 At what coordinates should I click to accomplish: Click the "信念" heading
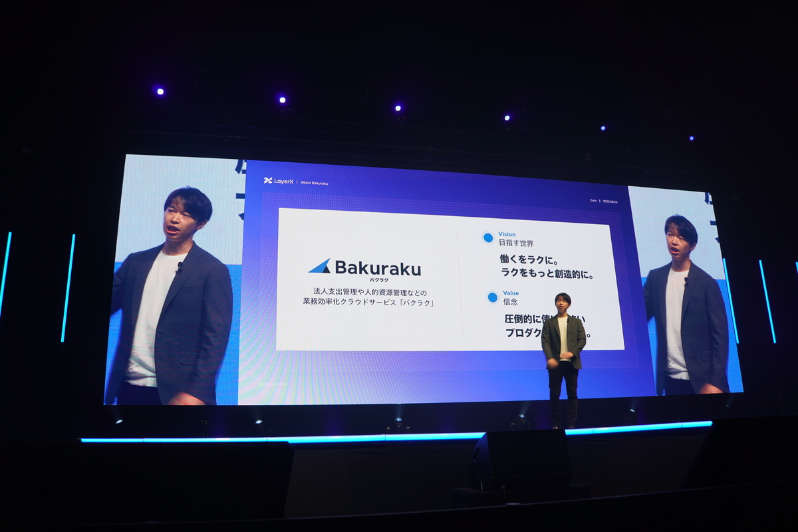pos(511,302)
